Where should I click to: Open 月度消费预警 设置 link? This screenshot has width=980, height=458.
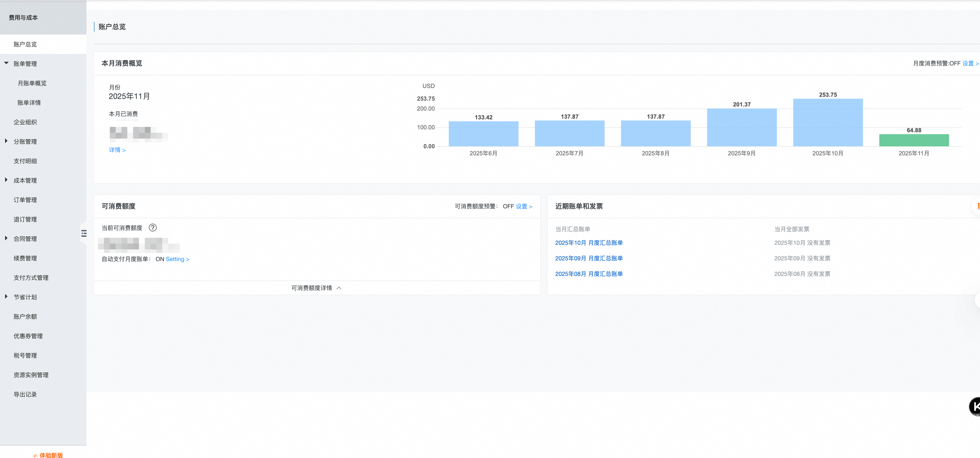tap(970, 64)
